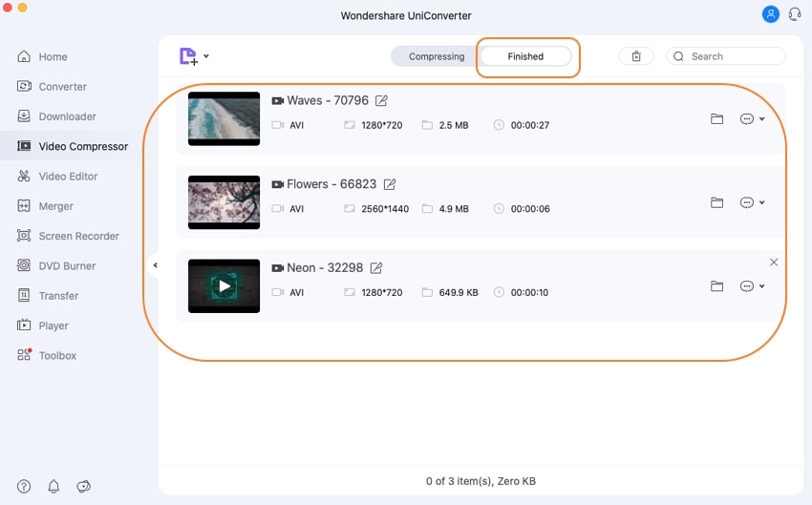Rename Neon - 32298 with edit icon
Viewport: 812px width, 505px height.
coord(376,268)
